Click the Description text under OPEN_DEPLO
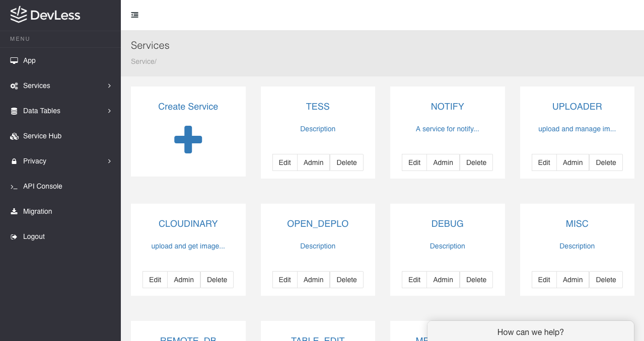 318,246
